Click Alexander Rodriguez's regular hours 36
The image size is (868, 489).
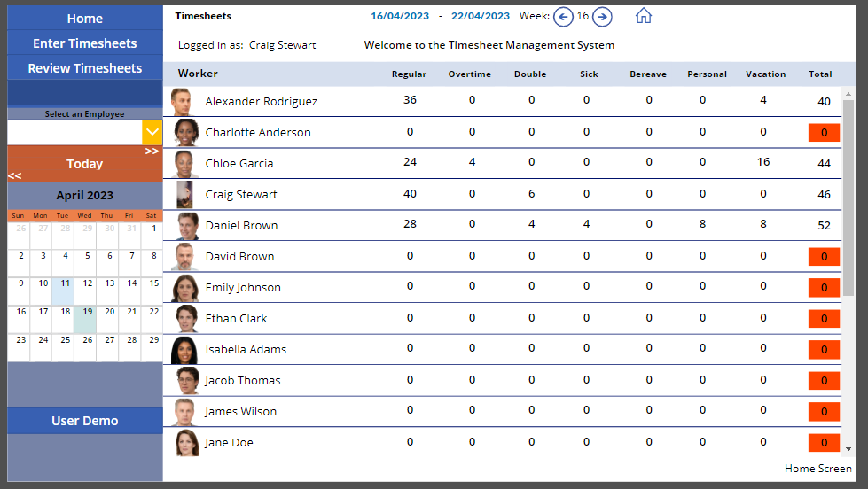coord(410,100)
